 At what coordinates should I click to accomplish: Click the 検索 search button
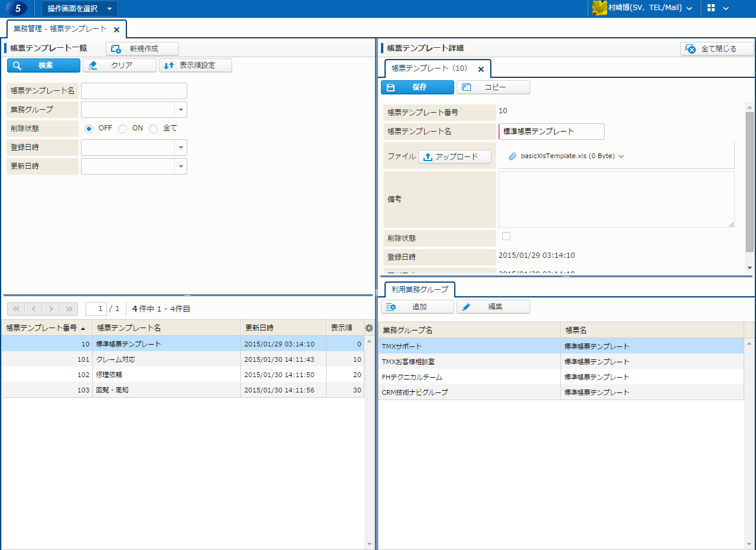[x=44, y=66]
